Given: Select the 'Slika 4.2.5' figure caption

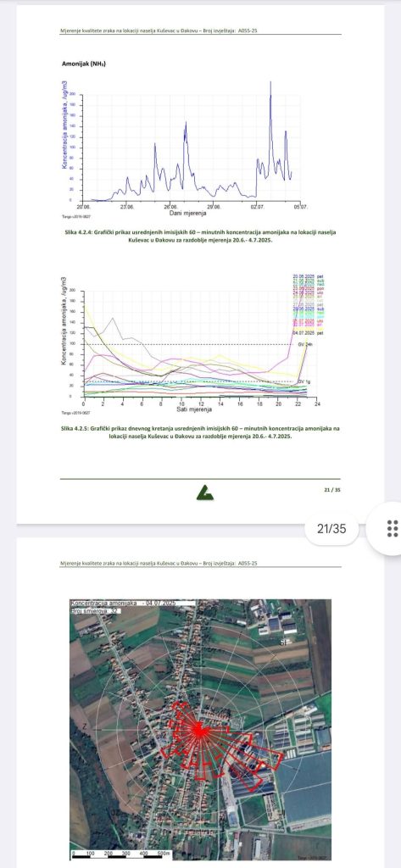Looking at the screenshot, I should coord(200,431).
